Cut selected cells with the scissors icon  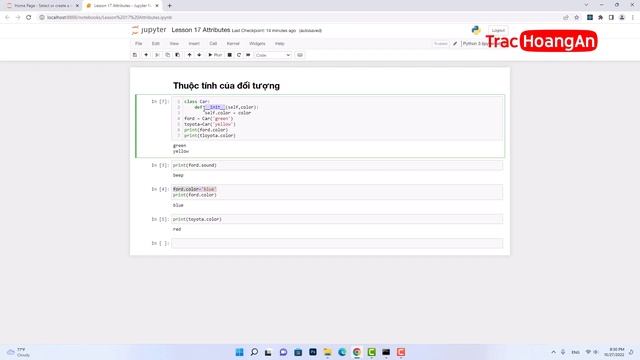[x=157, y=55]
